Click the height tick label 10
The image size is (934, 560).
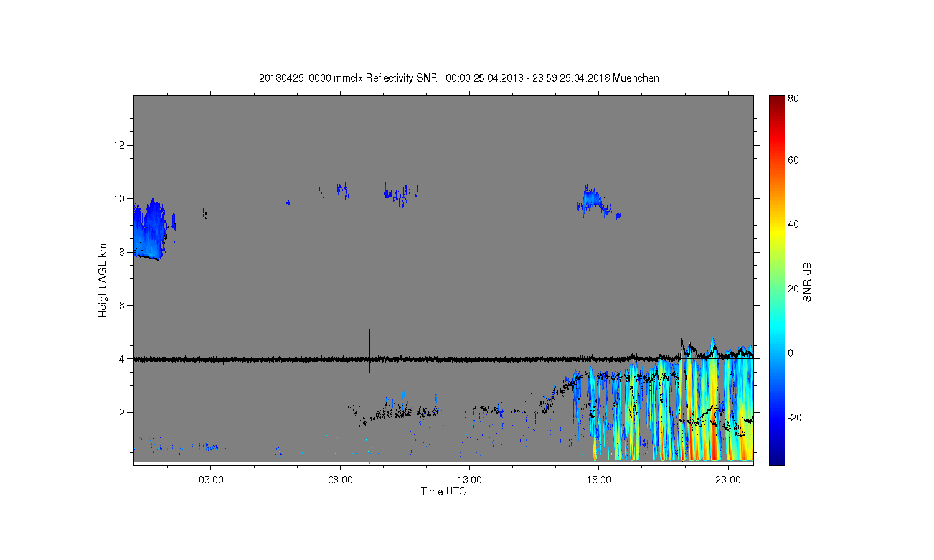pos(120,198)
